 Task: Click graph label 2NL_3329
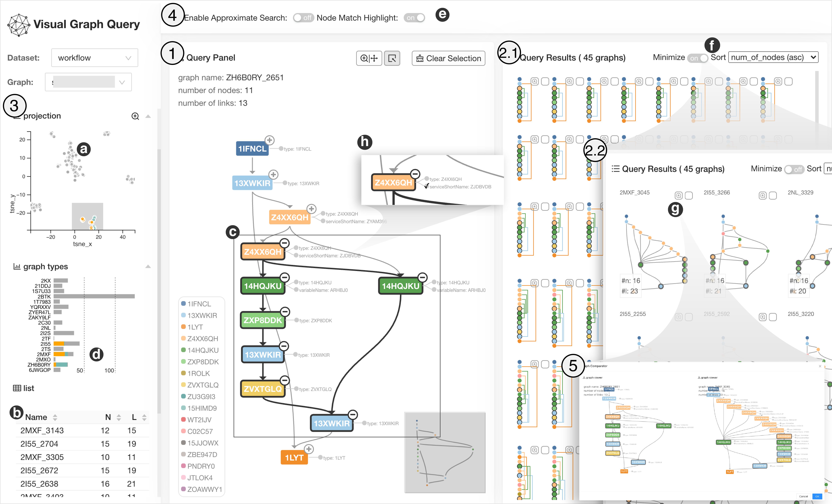(801, 193)
